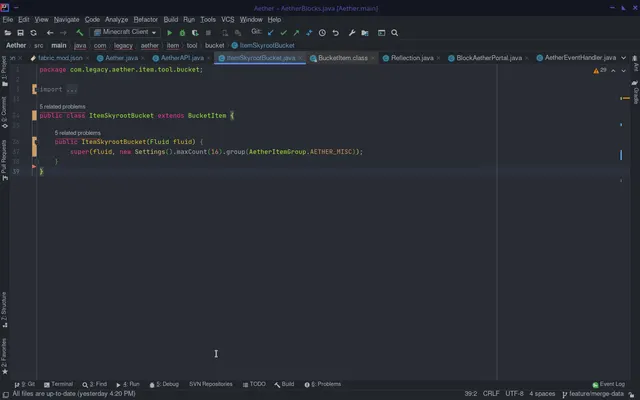
Task: Open the SVN Repositories tool window
Action: (211, 384)
